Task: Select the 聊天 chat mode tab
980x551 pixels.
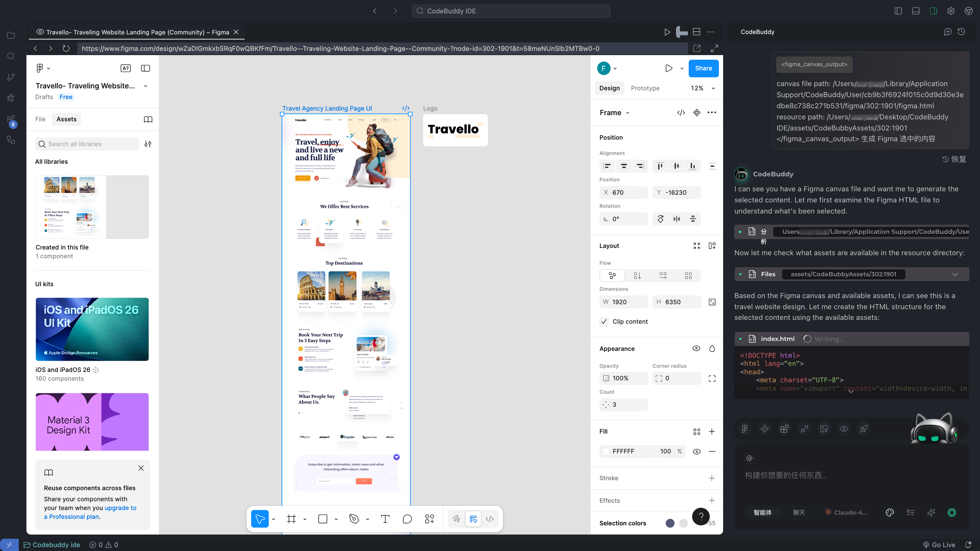Action: pyautogui.click(x=799, y=512)
